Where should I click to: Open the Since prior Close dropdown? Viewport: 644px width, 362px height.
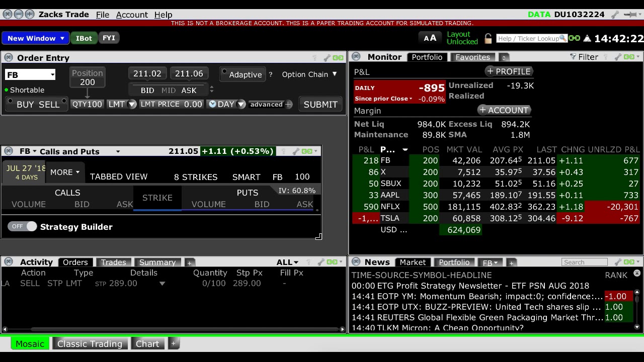[x=383, y=99]
